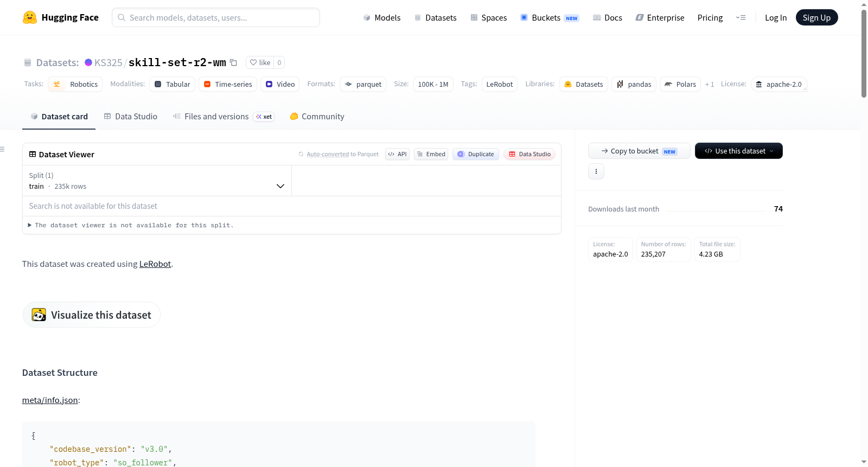The height and width of the screenshot is (467, 868).
Task: Open the meta/info.json link
Action: point(50,400)
